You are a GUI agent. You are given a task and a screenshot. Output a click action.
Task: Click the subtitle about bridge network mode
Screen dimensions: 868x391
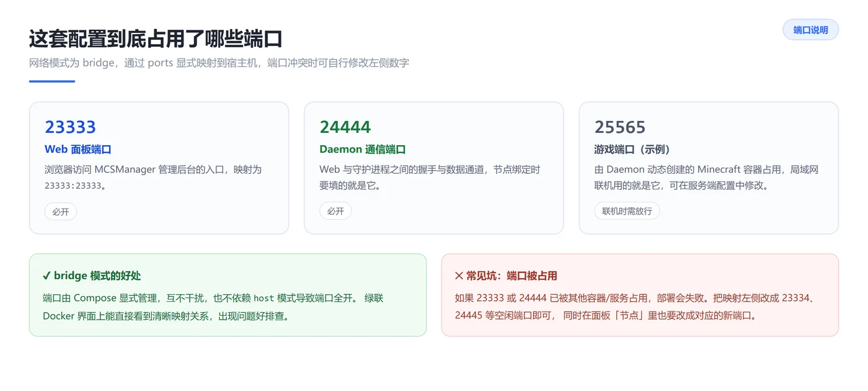pyautogui.click(x=219, y=63)
